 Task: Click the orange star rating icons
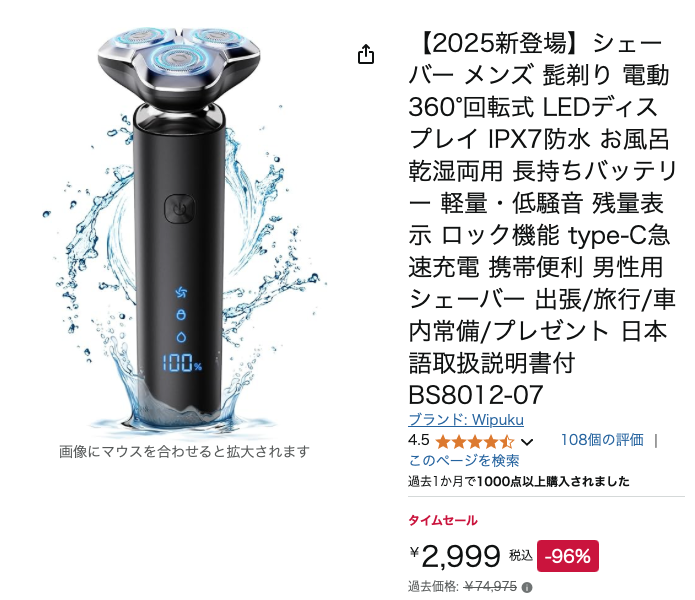474,441
